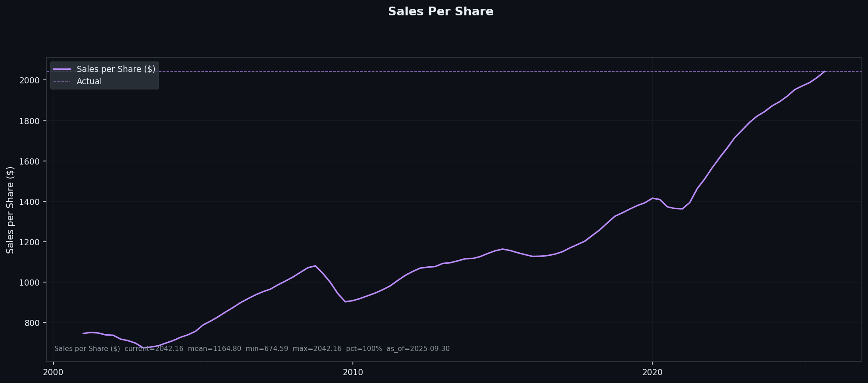Click the 800 y-axis tick label
The height and width of the screenshot is (383, 868).
(x=32, y=323)
